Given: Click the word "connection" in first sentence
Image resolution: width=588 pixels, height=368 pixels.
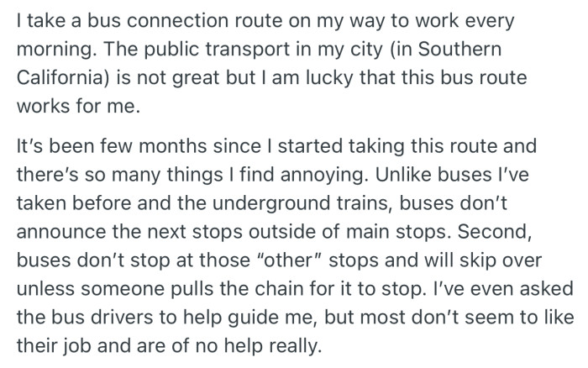Looking at the screenshot, I should (173, 18).
